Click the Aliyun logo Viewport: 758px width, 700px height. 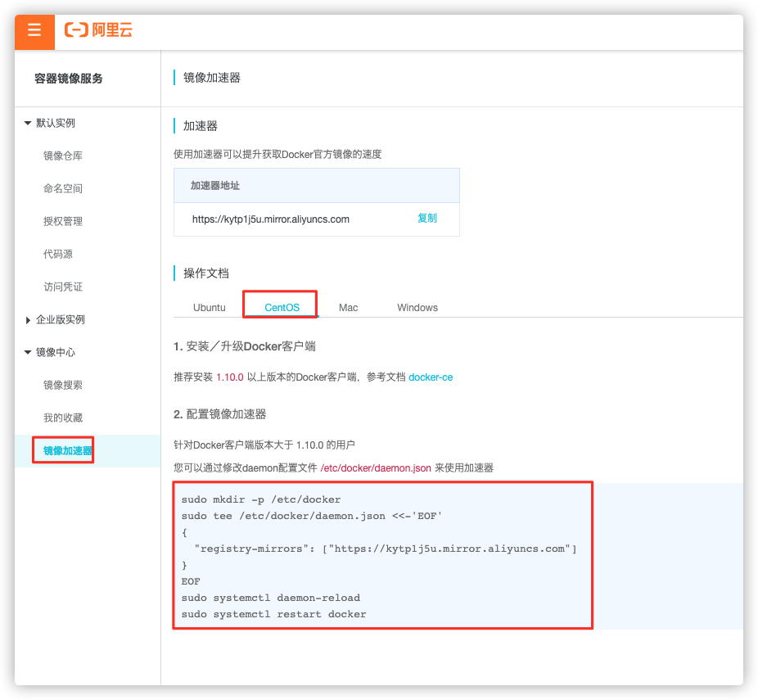98,30
